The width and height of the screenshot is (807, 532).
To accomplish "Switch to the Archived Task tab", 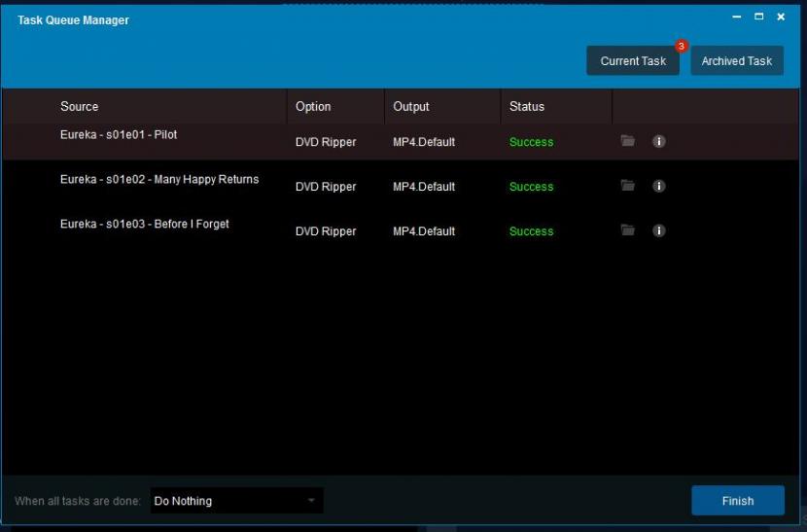I will pyautogui.click(x=736, y=61).
